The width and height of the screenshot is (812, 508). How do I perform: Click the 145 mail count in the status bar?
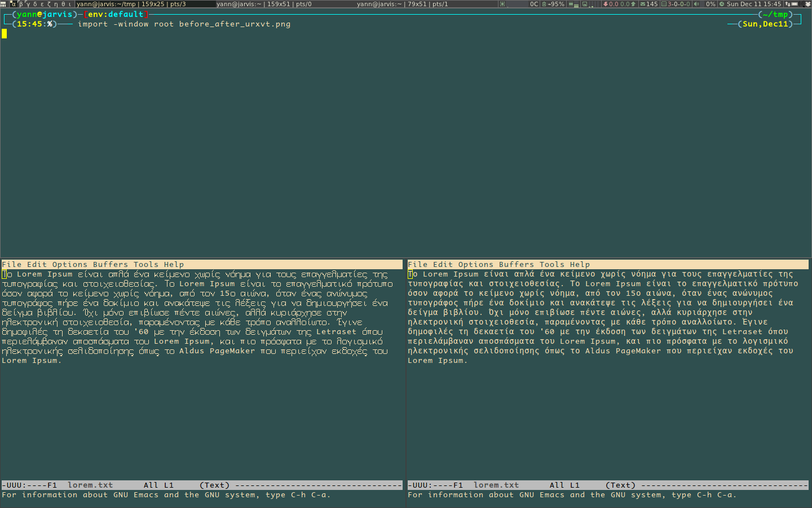click(x=652, y=4)
